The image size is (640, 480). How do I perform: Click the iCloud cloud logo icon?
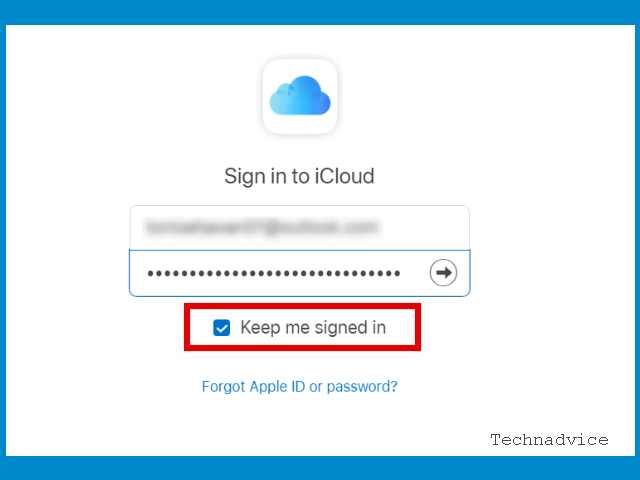pos(300,96)
